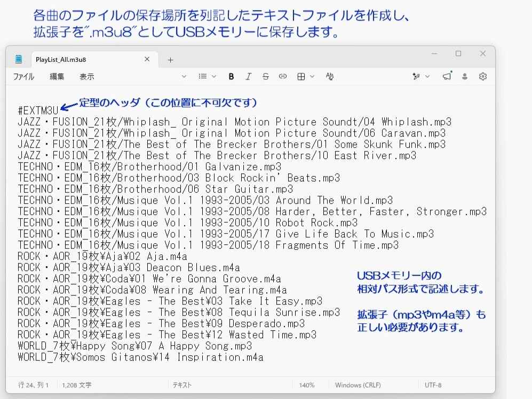Click the 1,208 文字 character count

(x=77, y=385)
